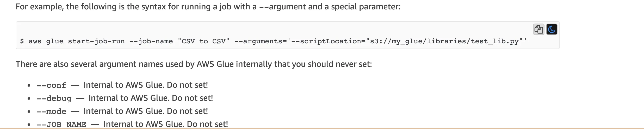The width and height of the screenshot is (644, 129).
Task: Toggle dark mode for the code block
Action: 552,29
